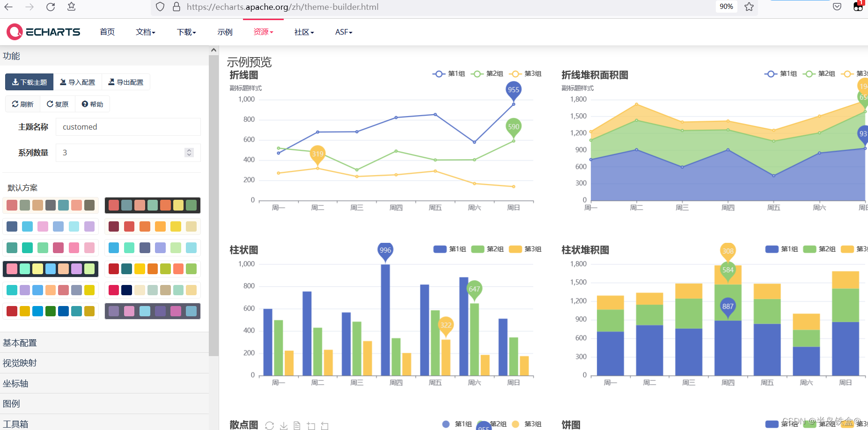Viewport: 868px width, 430px height.
Task: Open the 下载 dropdown menu
Action: coord(186,32)
